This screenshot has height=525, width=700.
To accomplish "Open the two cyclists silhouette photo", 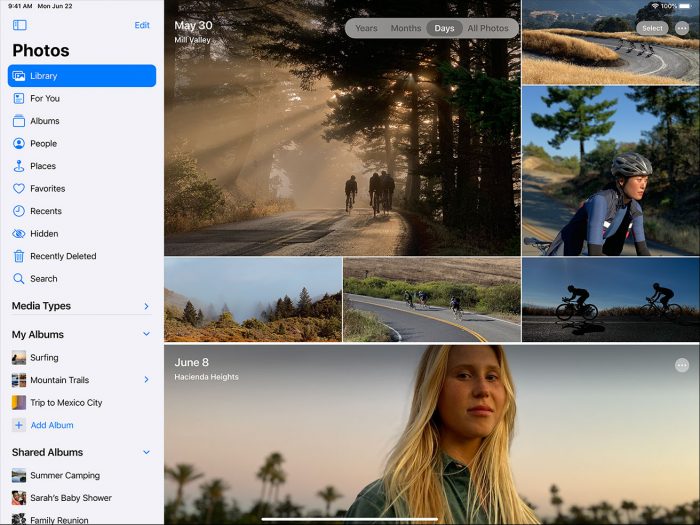I will coord(610,300).
